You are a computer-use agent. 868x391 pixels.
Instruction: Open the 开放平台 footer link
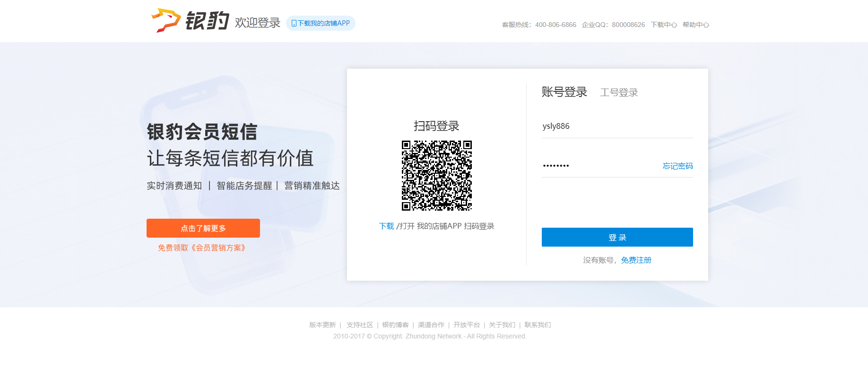coord(466,325)
